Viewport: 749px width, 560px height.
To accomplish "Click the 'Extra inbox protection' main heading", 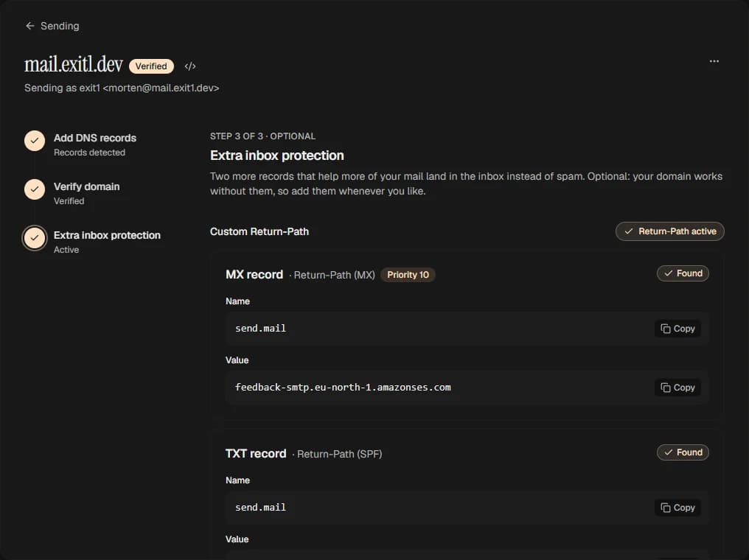I will (277, 155).
